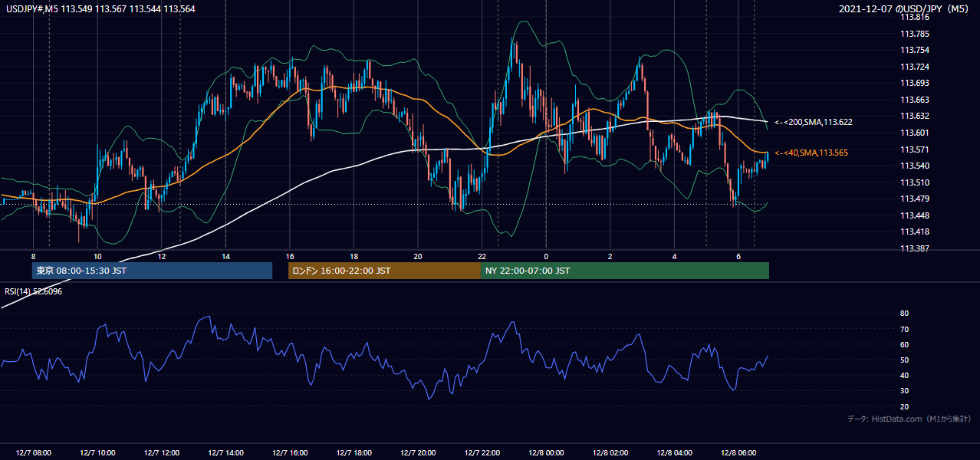Click hour tick 0 under the price chart

click(x=546, y=256)
